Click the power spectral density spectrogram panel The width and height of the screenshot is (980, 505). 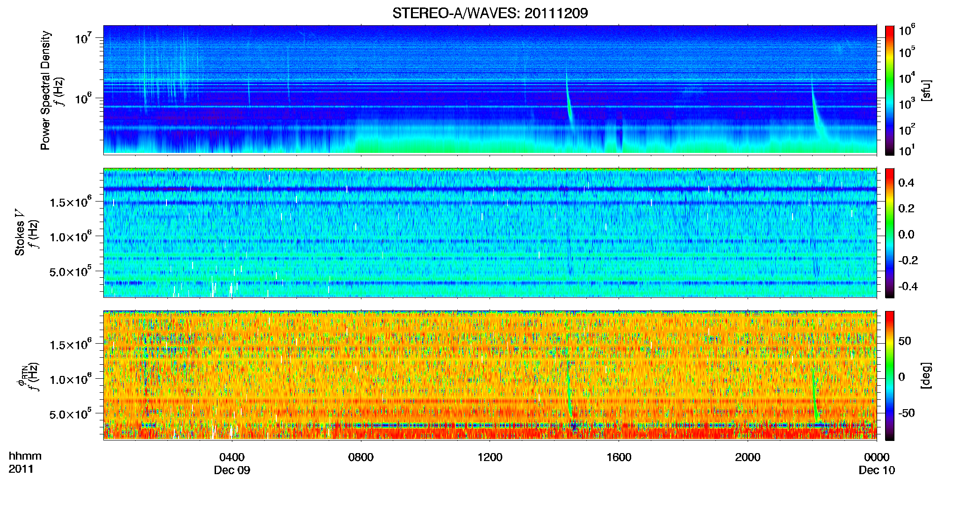coord(490,90)
